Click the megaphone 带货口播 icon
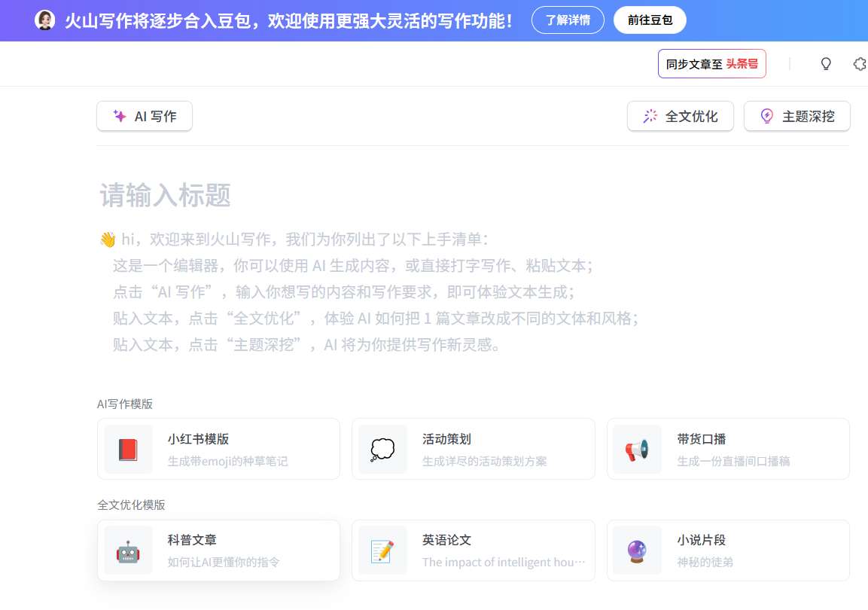868x610 pixels. [x=637, y=450]
